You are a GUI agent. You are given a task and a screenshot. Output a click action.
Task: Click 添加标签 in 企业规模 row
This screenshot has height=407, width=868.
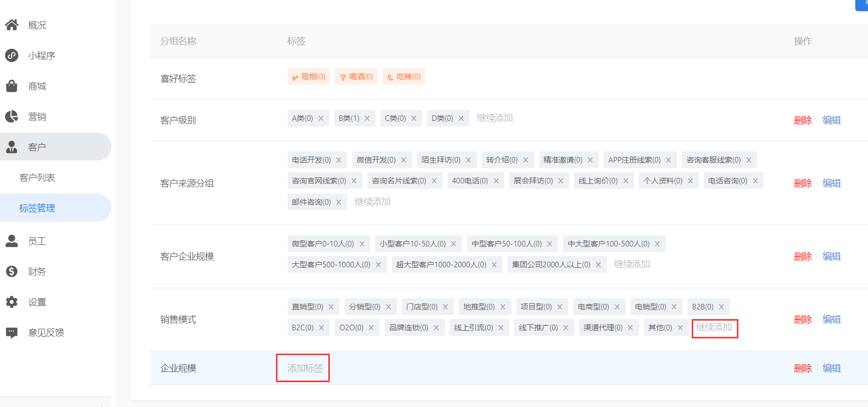(305, 368)
